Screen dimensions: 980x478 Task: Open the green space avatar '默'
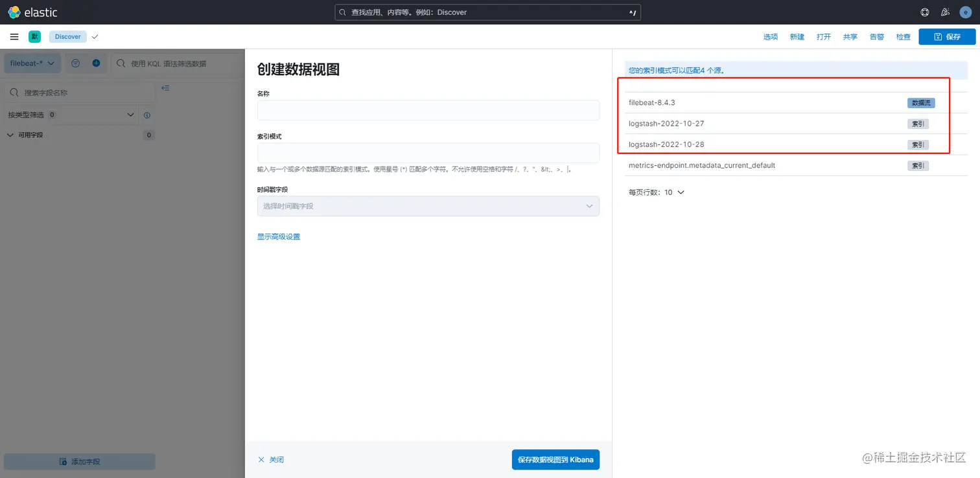(34, 37)
